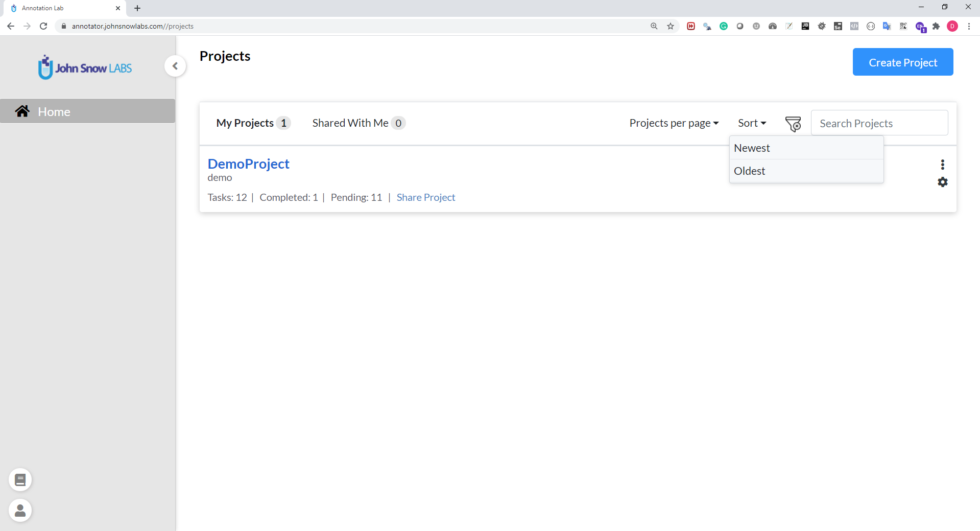The image size is (980, 531).
Task: Open the Projects per page dropdown
Action: click(674, 123)
